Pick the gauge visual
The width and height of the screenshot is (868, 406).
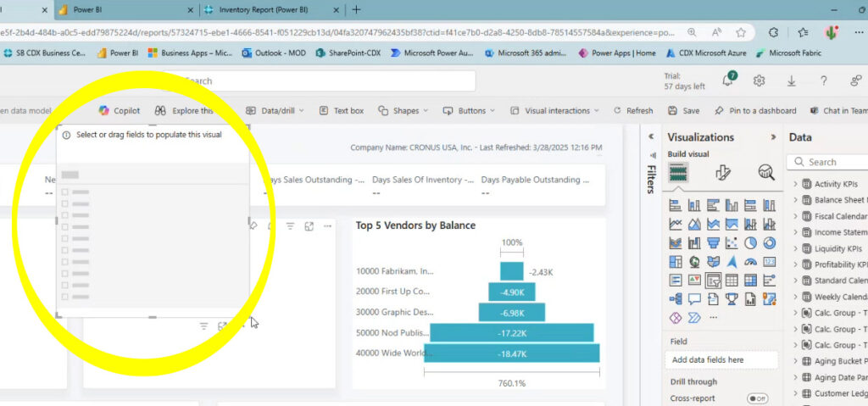[751, 262]
